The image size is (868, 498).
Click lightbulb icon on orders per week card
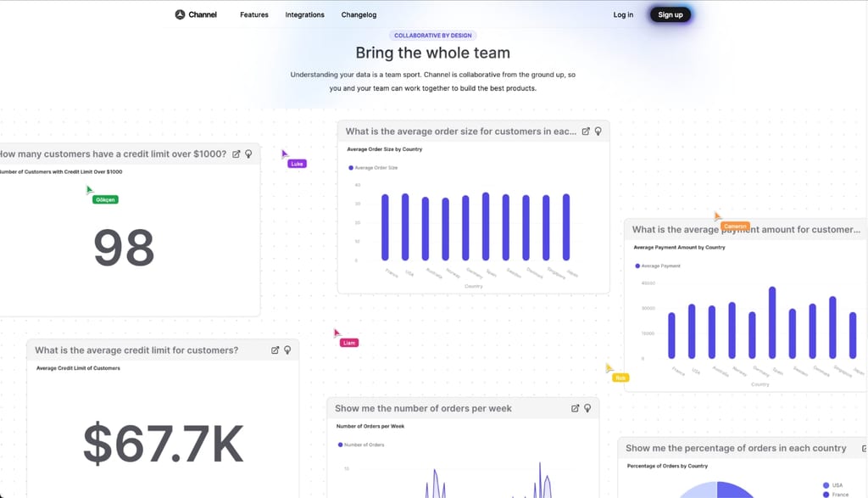(587, 408)
